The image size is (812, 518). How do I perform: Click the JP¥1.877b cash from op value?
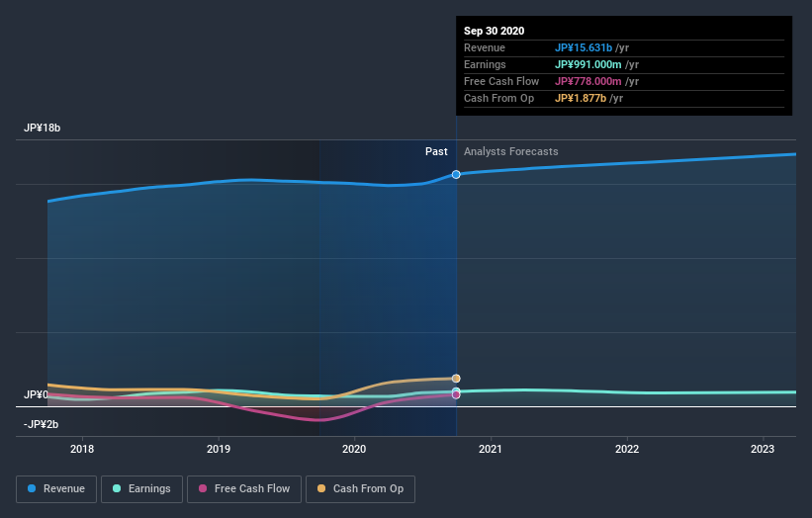tap(581, 98)
